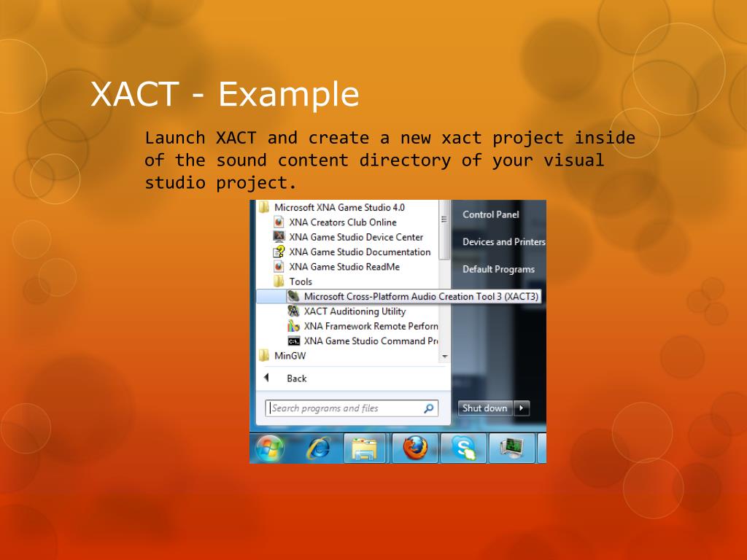Screen dimensions: 747x560
Task: Open Skype from the taskbar
Action: 463,448
